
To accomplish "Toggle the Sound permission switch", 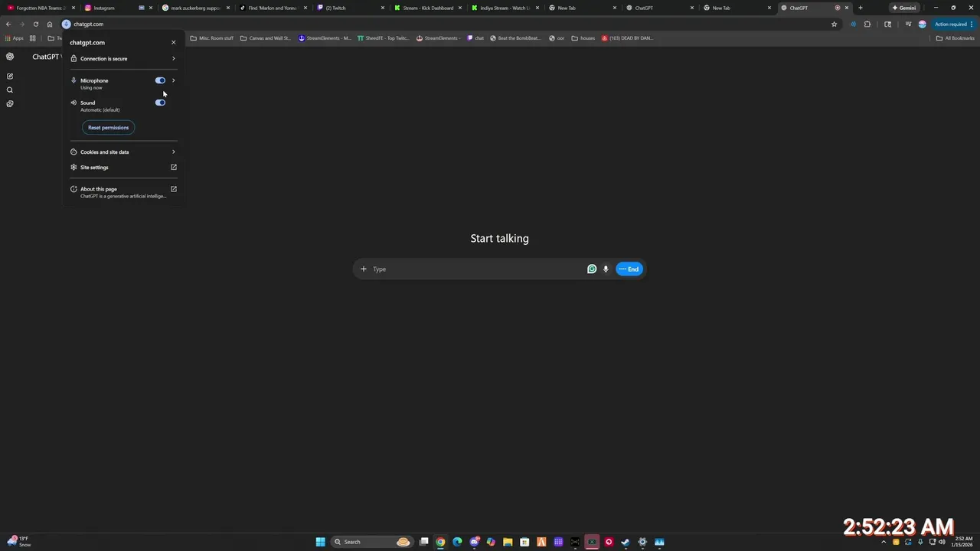I will [x=160, y=103].
